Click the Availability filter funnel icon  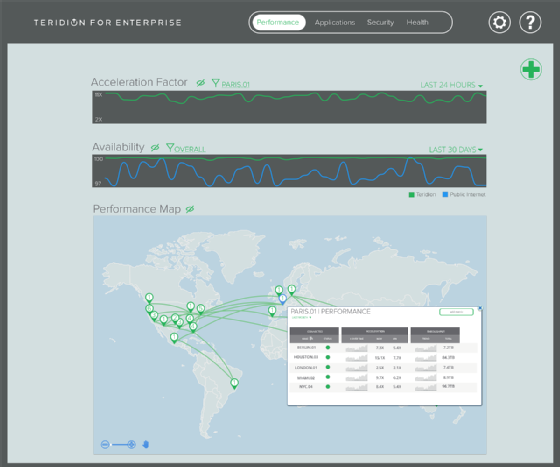click(x=170, y=147)
